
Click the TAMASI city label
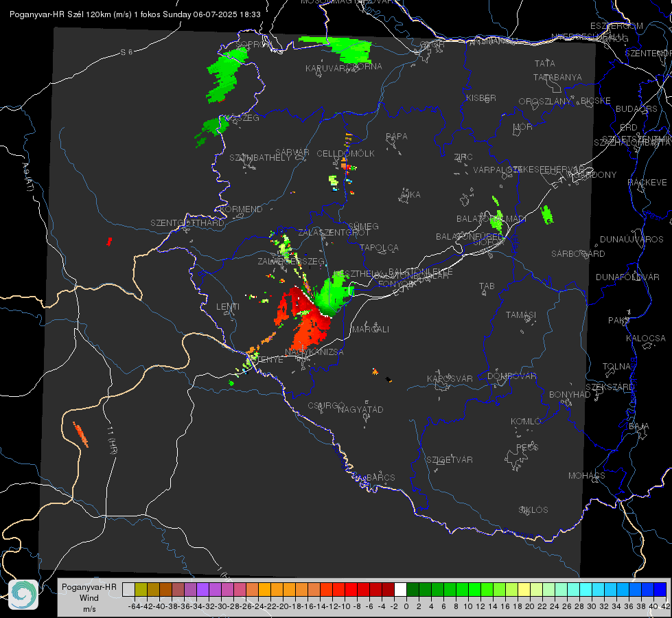coord(521,314)
